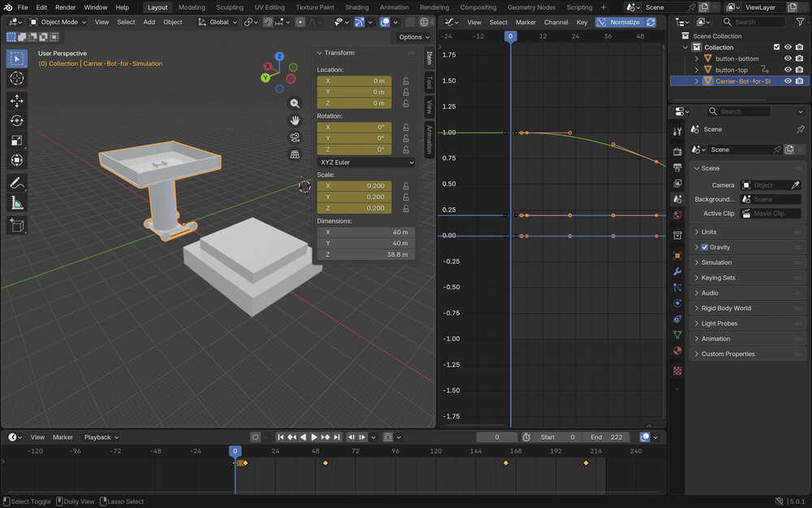The height and width of the screenshot is (508, 812).
Task: Click the Scale X value field
Action: click(354, 185)
